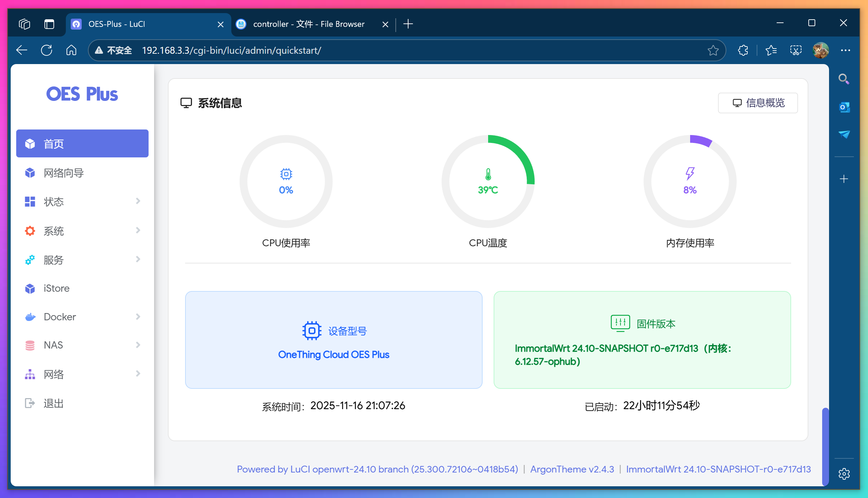Open the Docker whale icon in sidebar

click(30, 317)
